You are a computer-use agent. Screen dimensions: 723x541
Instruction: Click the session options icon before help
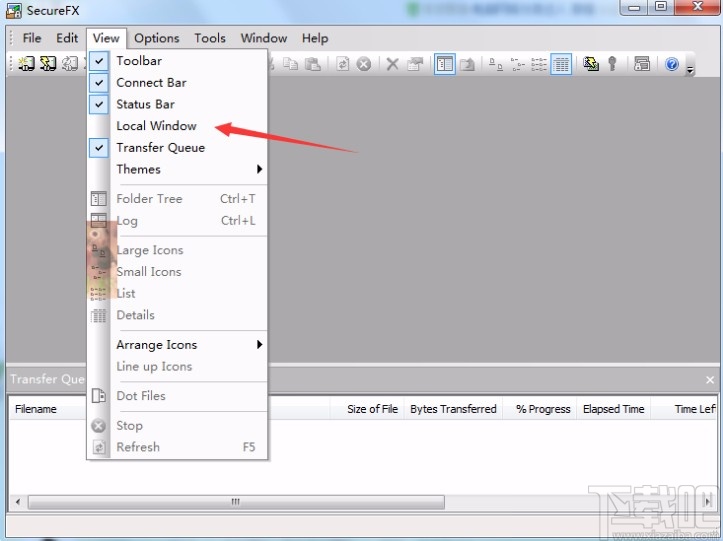coord(641,64)
